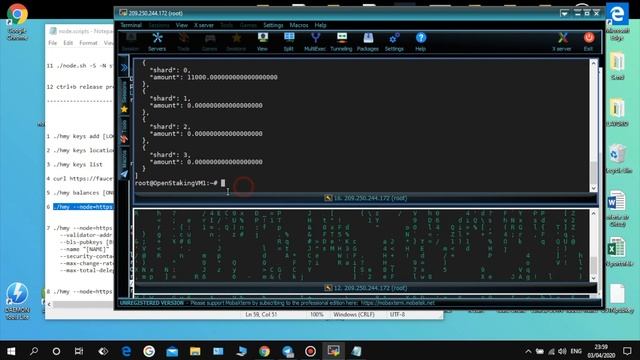Click 'Ln 59, Col 51' in Notepad status bar
Screen dimensions: 640x360
click(x=261, y=315)
